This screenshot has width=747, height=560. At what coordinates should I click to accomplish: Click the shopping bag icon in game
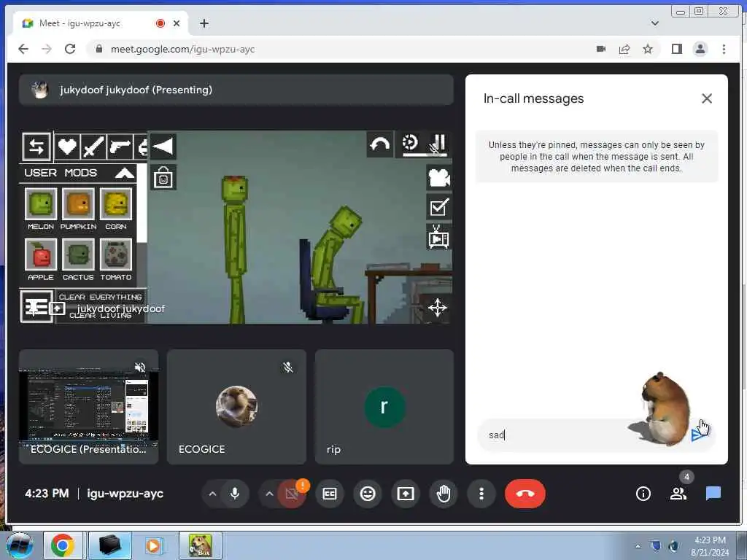[163, 178]
